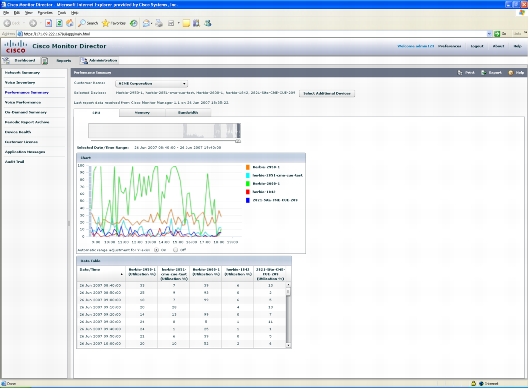Click the cyan legend color swatch
This screenshot has width=530, height=389.
[248, 176]
